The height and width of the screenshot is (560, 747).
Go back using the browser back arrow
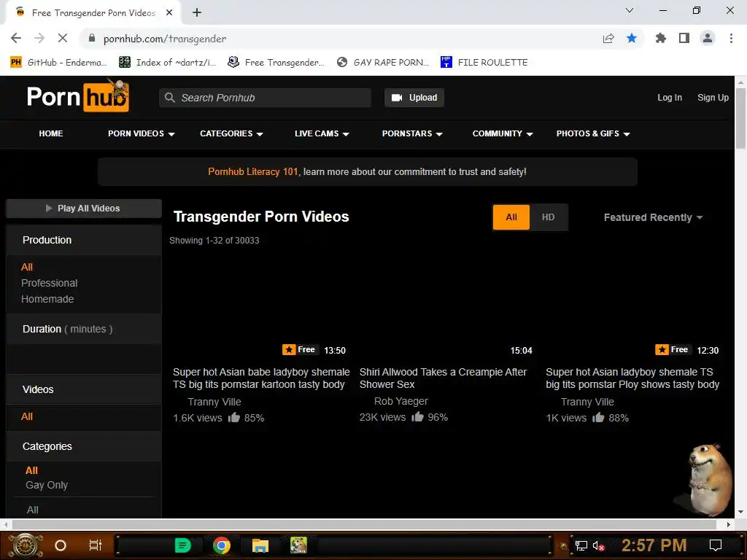point(16,38)
